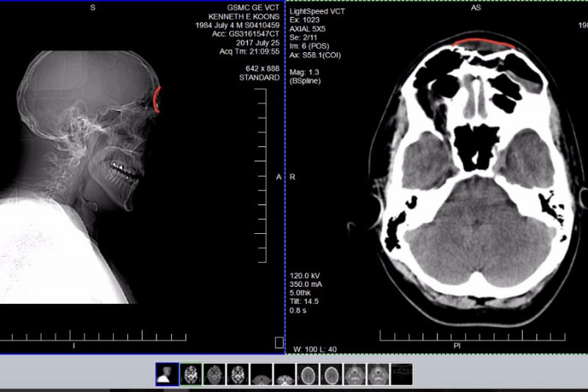
Task: Click the small square box in scout viewport corner
Action: [x=279, y=342]
